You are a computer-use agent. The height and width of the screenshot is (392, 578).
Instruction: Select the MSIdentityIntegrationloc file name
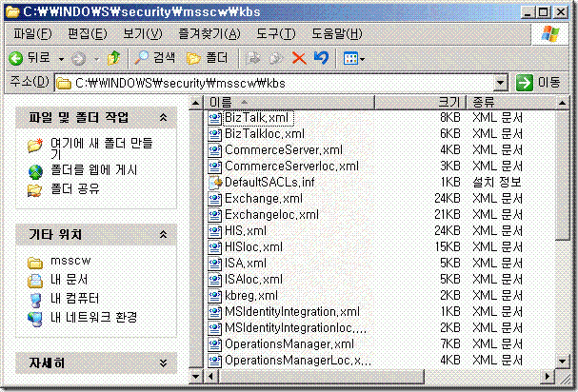coord(295,327)
